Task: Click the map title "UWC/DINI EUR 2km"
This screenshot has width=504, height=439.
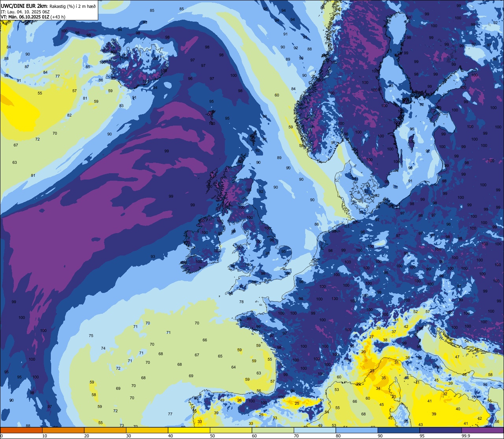Action: pos(24,6)
